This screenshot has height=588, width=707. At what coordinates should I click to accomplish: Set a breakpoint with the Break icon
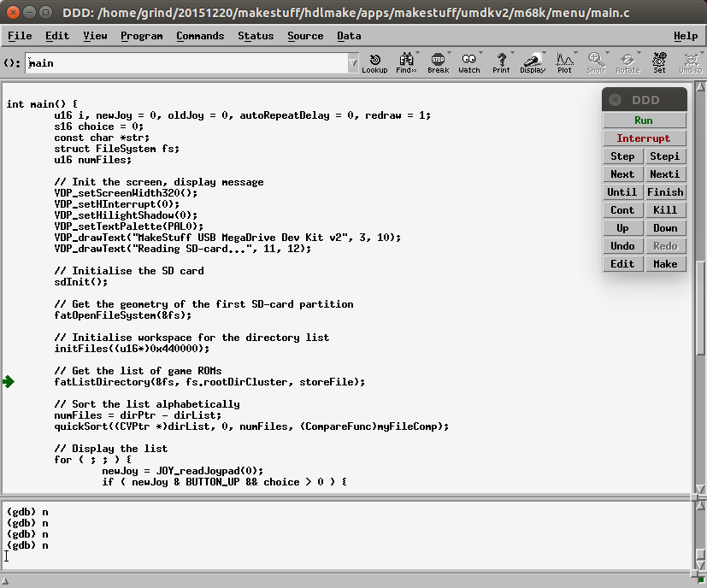pyautogui.click(x=438, y=62)
